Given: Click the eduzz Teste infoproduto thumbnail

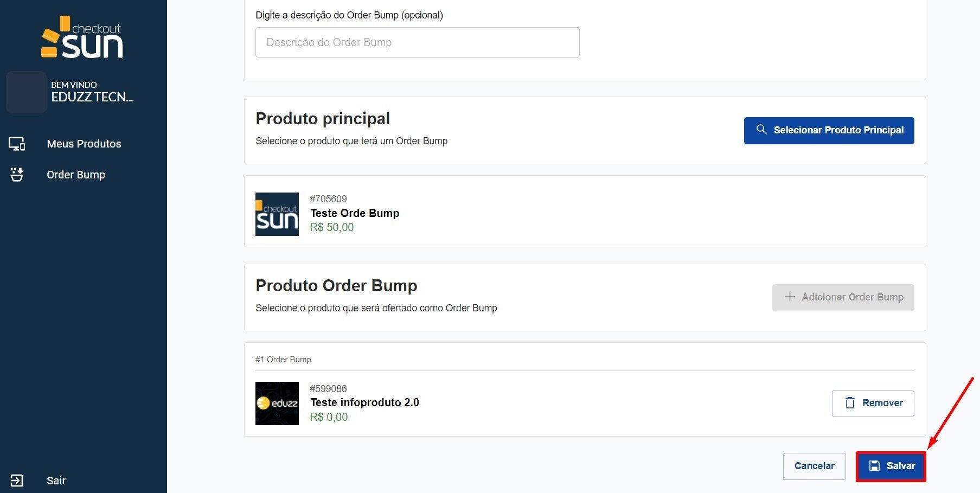Looking at the screenshot, I should [x=277, y=404].
